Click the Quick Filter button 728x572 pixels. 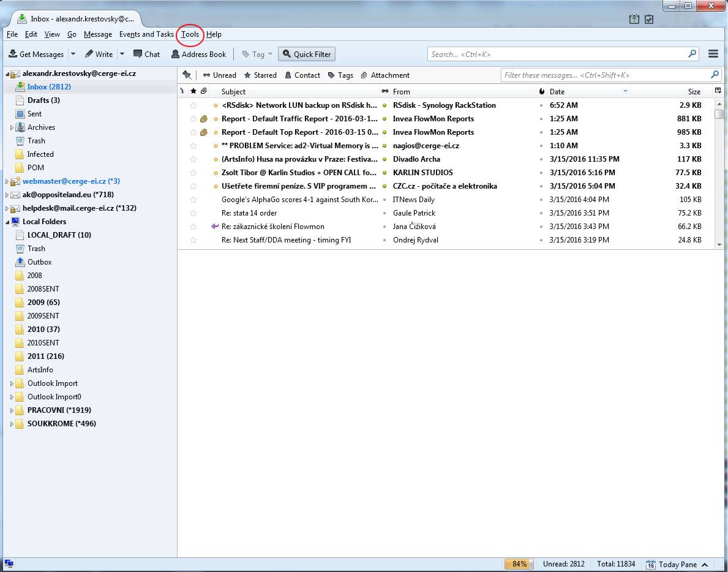pos(306,54)
